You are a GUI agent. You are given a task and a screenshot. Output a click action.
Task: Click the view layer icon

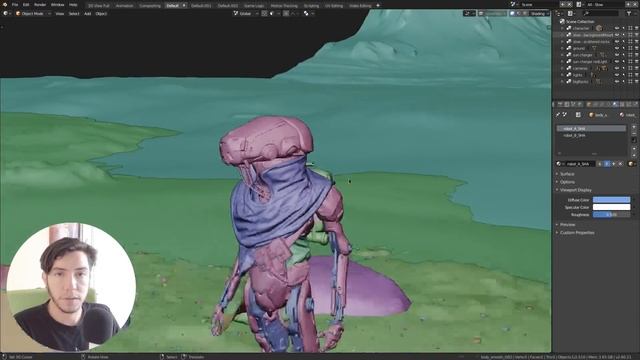(x=579, y=4)
